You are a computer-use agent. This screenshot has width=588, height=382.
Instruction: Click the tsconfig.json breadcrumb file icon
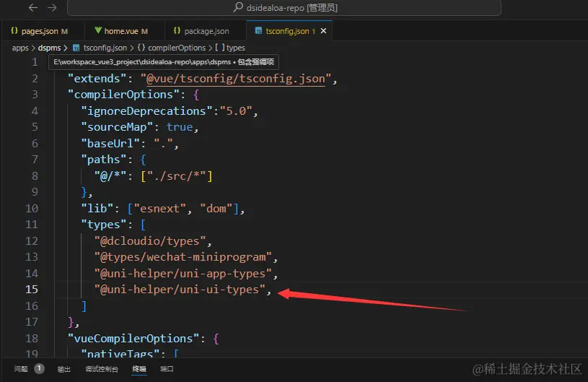click(76, 48)
